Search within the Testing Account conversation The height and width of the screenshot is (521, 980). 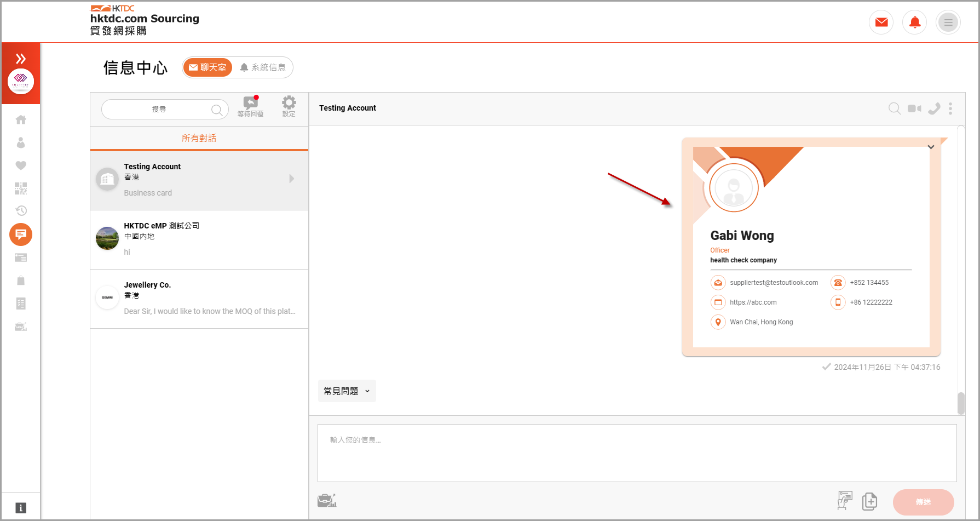coord(894,108)
